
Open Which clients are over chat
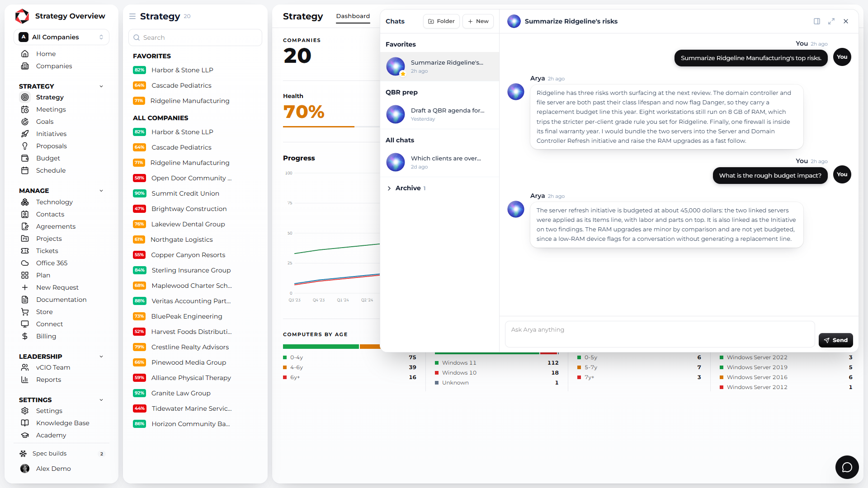[439, 162]
